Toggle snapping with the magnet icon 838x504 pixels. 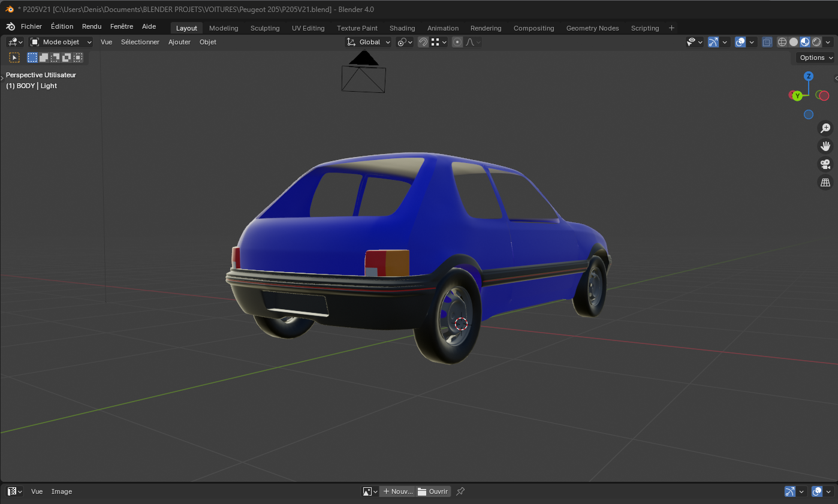tap(423, 42)
